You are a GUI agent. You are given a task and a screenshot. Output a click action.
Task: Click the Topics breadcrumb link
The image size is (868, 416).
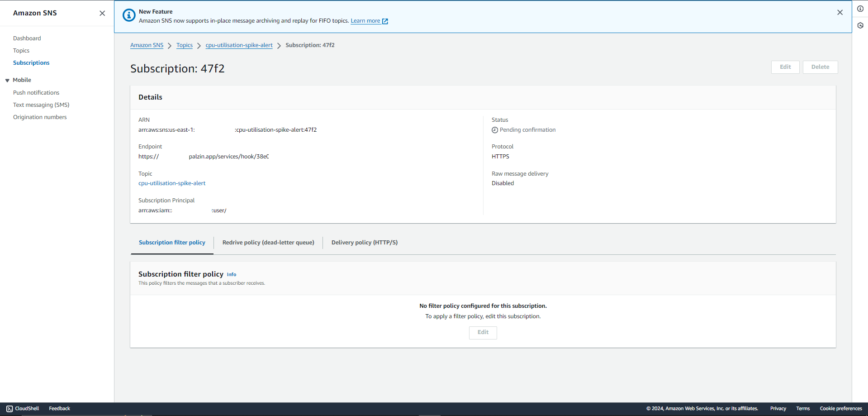point(185,45)
